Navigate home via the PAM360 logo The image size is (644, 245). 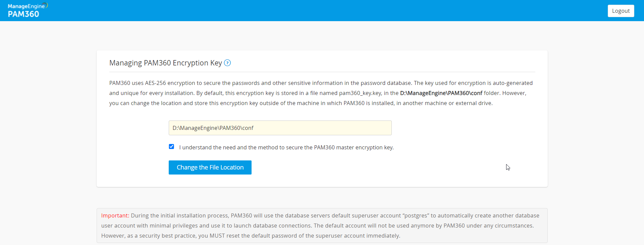tap(23, 14)
